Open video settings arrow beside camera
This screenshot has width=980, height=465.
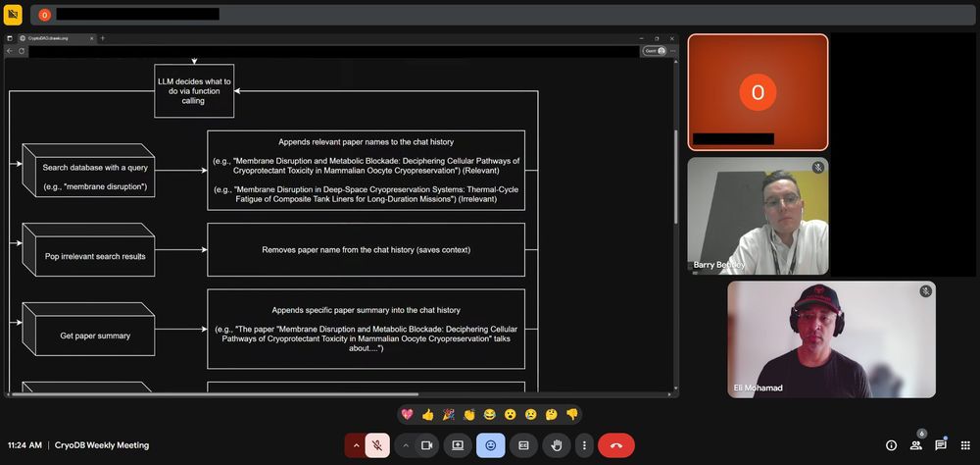405,445
